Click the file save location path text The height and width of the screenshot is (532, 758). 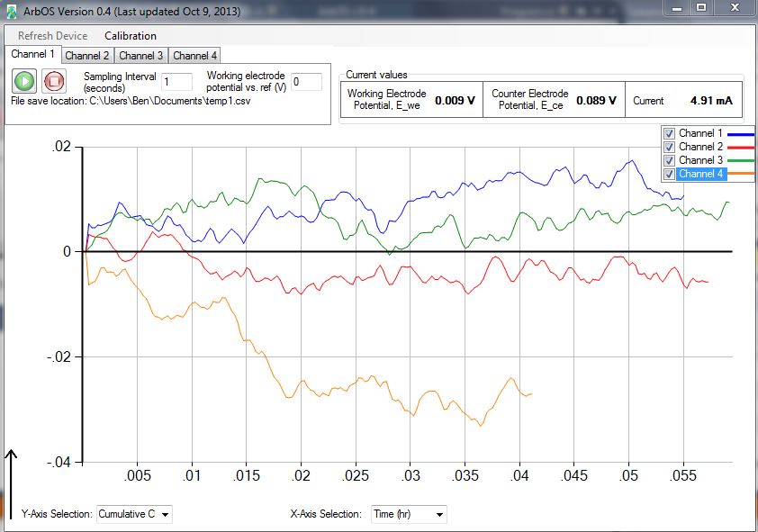(169, 101)
